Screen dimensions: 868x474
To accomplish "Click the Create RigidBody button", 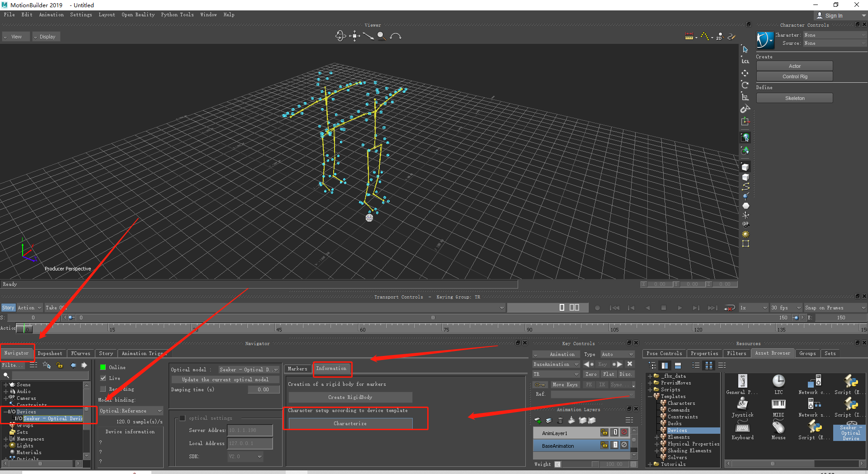I will [350, 397].
